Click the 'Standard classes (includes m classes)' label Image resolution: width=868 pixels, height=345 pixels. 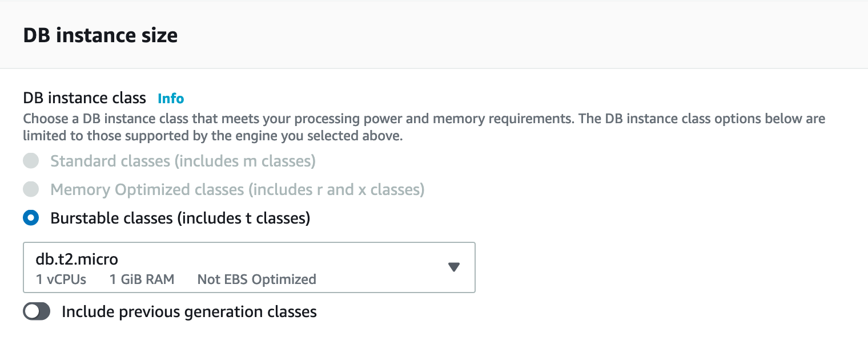point(183,161)
